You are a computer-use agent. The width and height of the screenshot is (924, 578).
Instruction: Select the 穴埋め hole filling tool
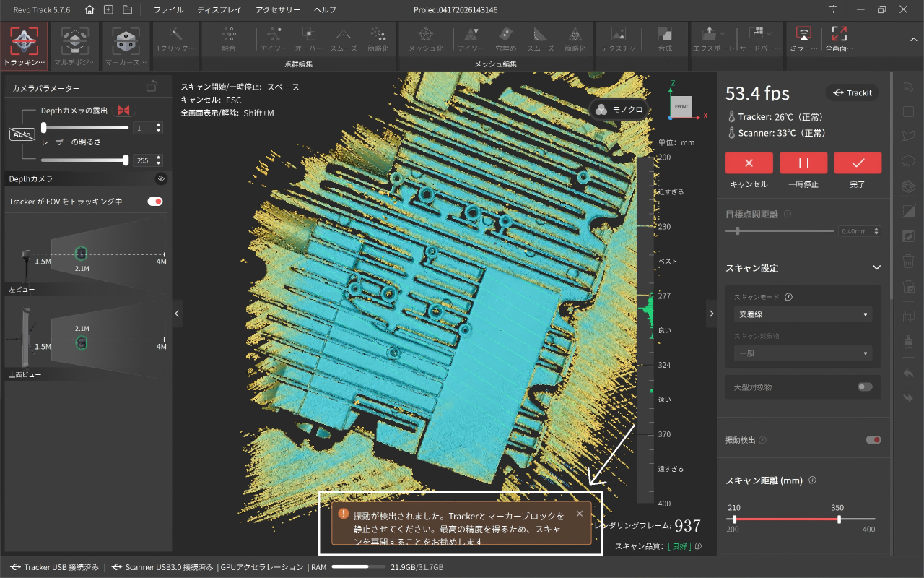pos(506,40)
